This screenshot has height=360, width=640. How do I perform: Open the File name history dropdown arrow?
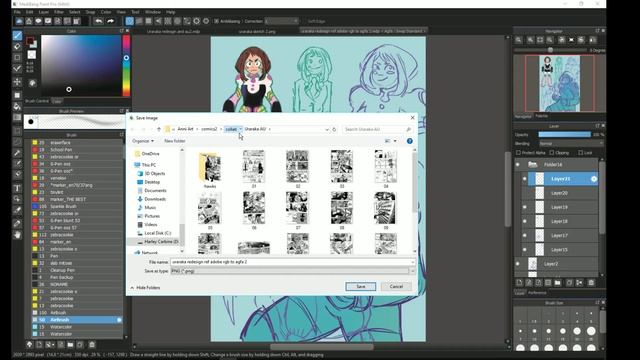[x=412, y=262]
